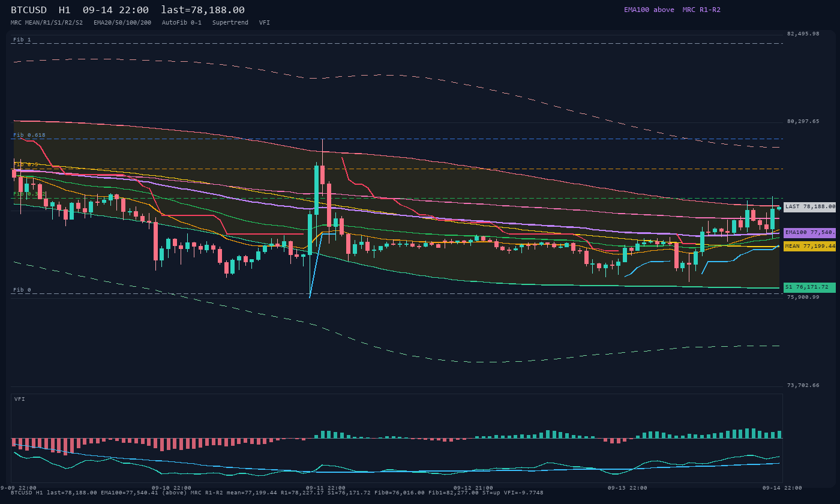Click the 80,297.65 price axis label
Viewport: 840px width, 504px height.
coord(803,121)
